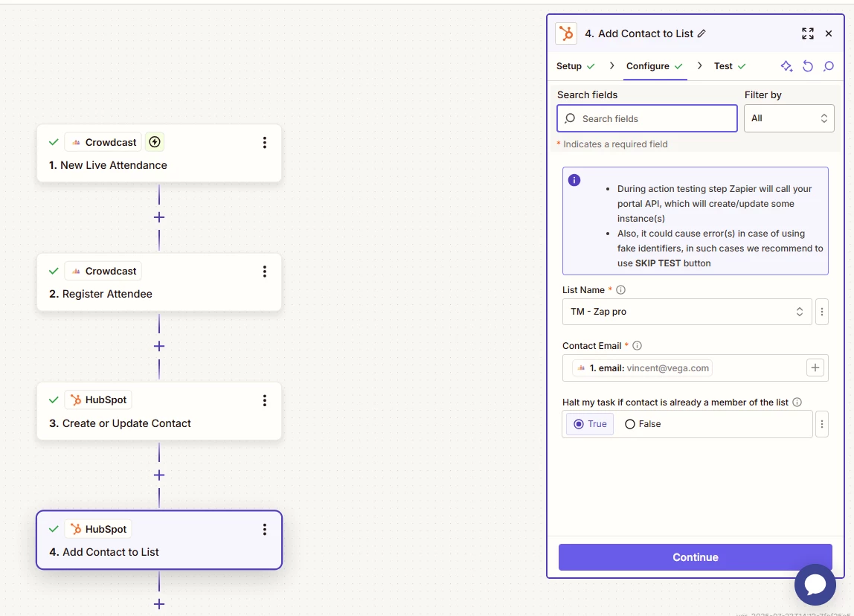Open the kebab menu on Register Attendee step
Screen dimensions: 854x616
(265, 272)
